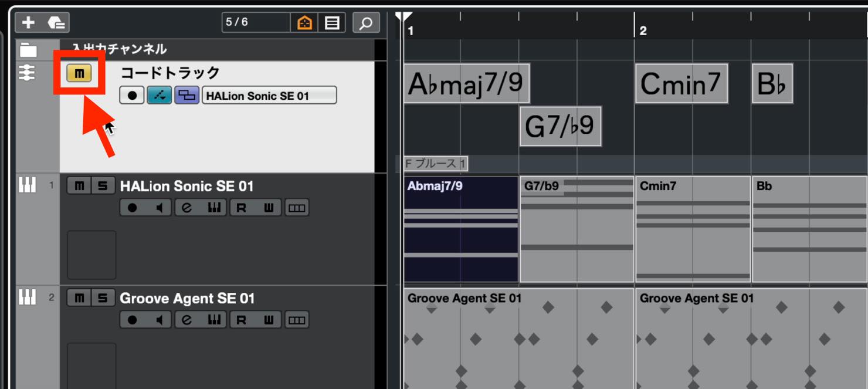This screenshot has height=389, width=868.
Task: Open the track presets icon beside the plus button
Action: (x=56, y=23)
